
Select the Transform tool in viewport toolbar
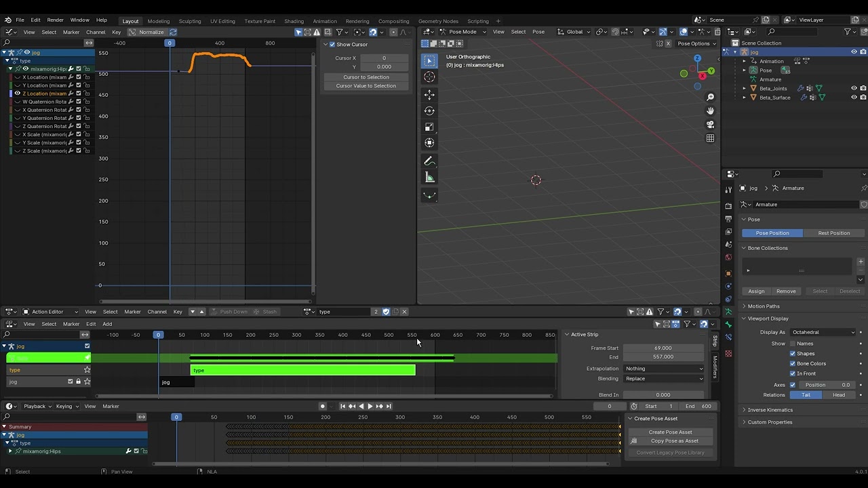click(x=429, y=142)
